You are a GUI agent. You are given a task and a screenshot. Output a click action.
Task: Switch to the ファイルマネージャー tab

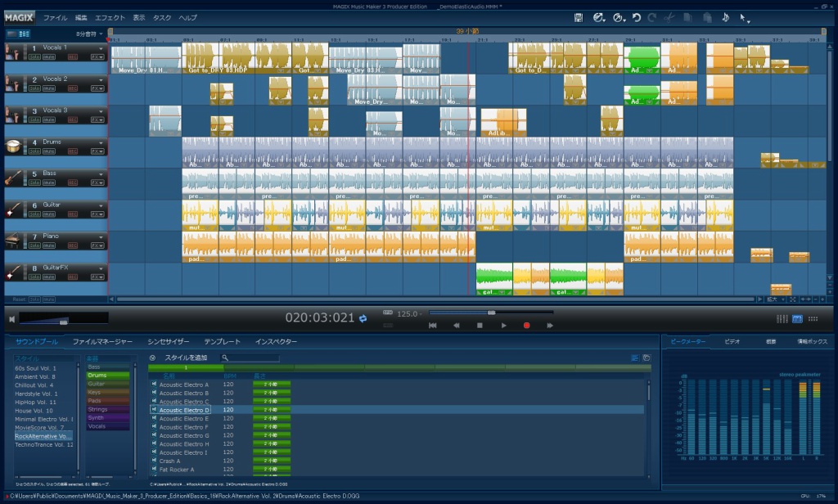tap(102, 341)
